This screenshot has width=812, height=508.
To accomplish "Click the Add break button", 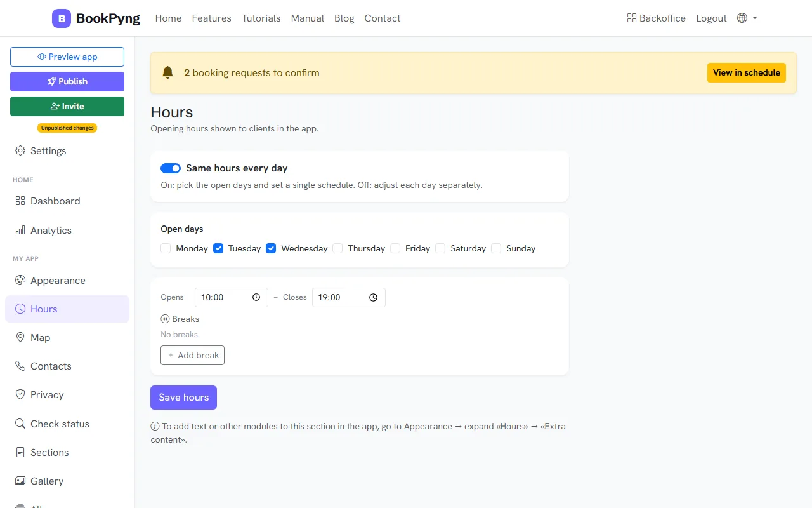I will [x=192, y=355].
